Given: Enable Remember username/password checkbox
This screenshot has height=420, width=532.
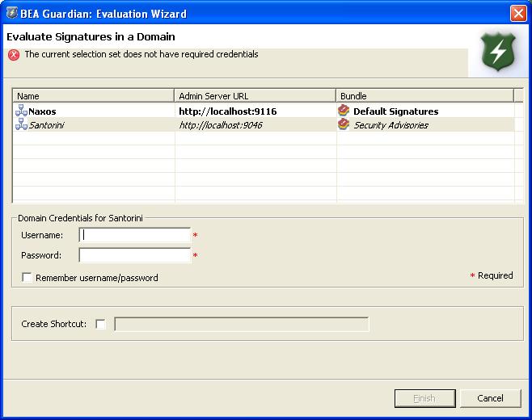Looking at the screenshot, I should tap(27, 277).
